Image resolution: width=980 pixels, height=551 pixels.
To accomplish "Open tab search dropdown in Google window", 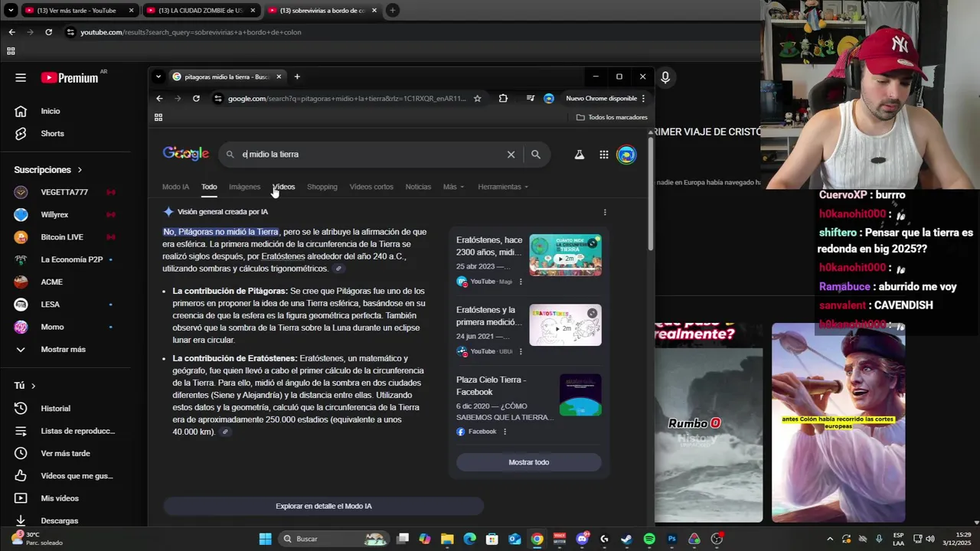I will coord(158,77).
